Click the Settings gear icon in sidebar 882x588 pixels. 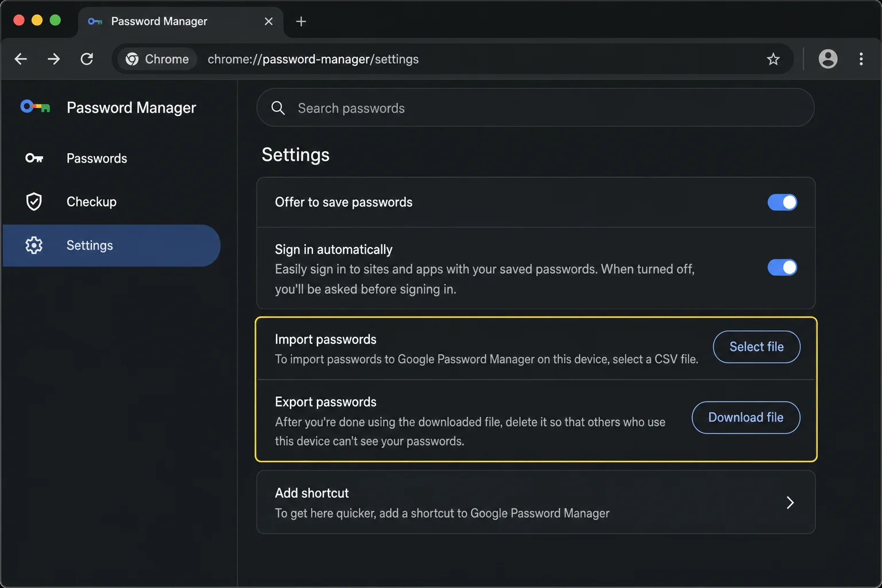pyautogui.click(x=34, y=245)
